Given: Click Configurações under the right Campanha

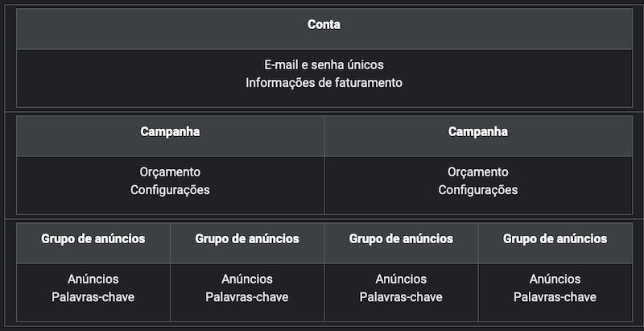Looking at the screenshot, I should pyautogui.click(x=478, y=190).
